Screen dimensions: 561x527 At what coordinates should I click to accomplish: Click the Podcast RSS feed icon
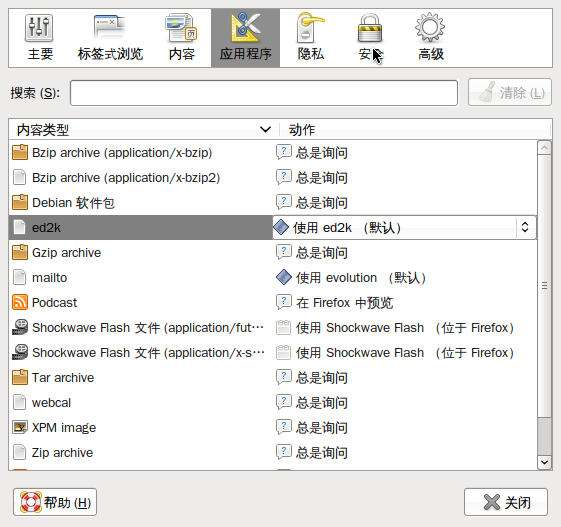[x=20, y=302]
